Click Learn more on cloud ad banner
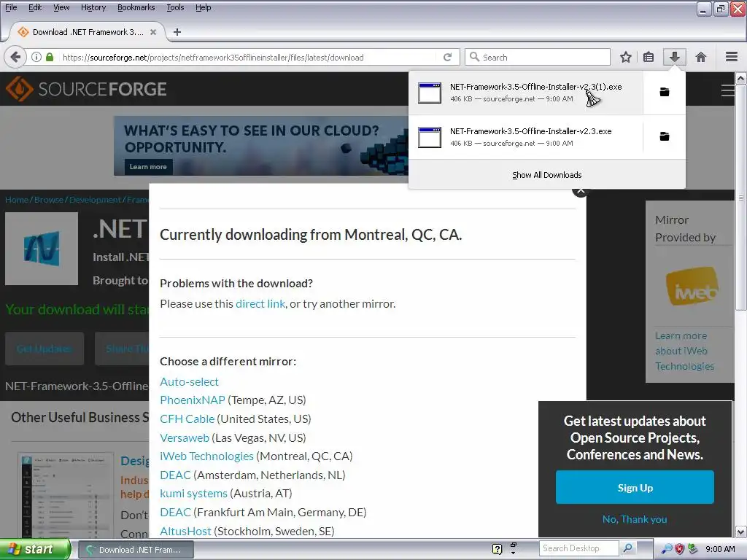Viewport: 747px width, 560px height. coord(148,167)
